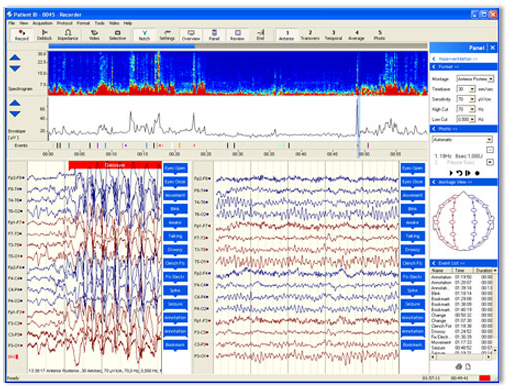
Task: Click Event List horizontal scrollbar right arrow
Action: (x=489, y=357)
